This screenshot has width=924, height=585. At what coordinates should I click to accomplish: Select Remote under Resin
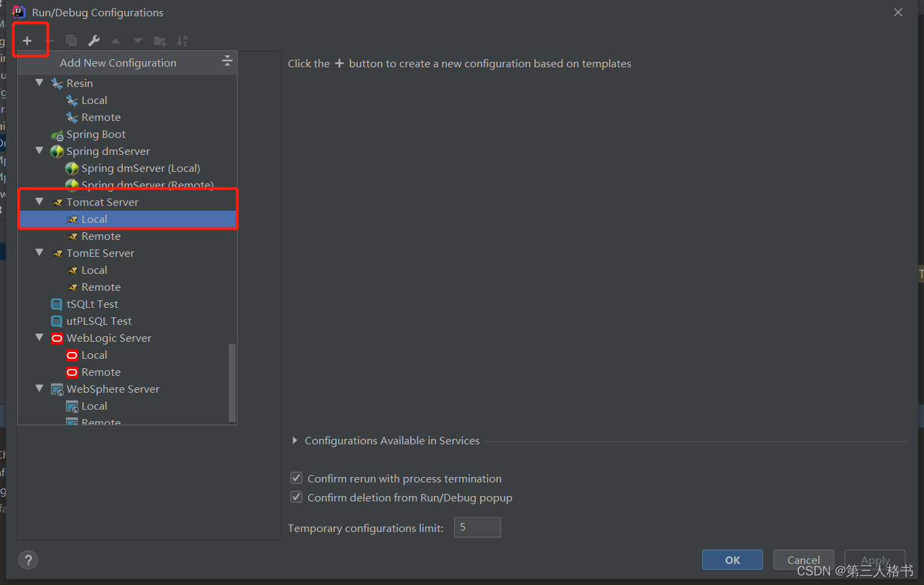point(101,117)
